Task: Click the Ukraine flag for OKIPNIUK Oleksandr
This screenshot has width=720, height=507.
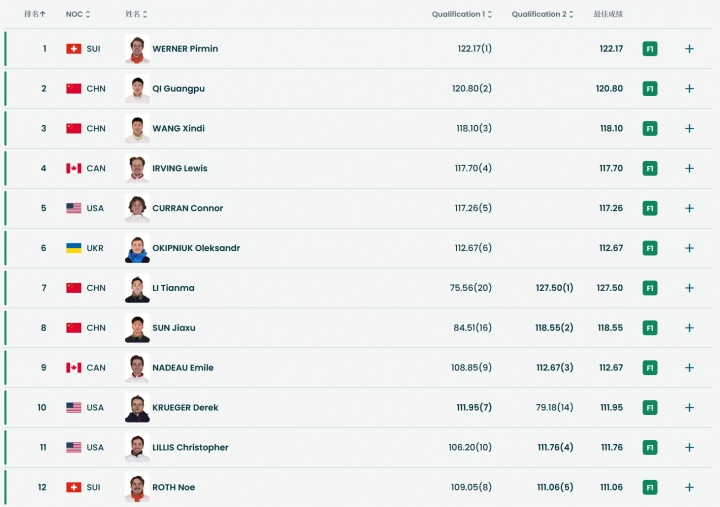Action: pyautogui.click(x=73, y=248)
